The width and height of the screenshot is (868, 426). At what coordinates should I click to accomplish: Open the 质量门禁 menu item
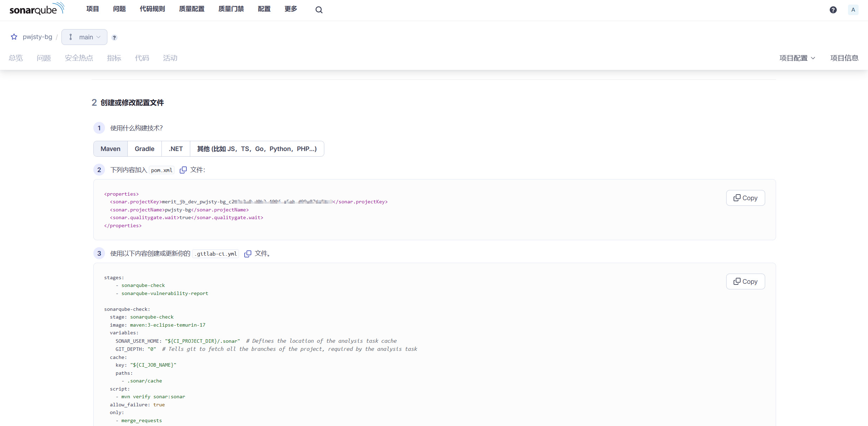pos(231,9)
